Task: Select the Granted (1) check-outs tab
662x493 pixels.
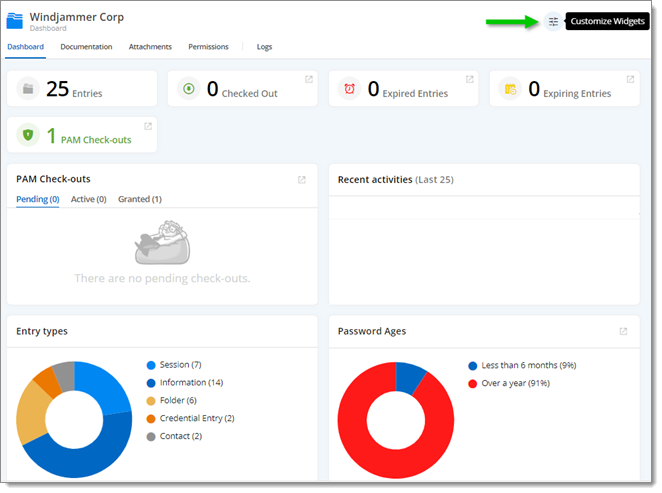Action: (x=140, y=199)
